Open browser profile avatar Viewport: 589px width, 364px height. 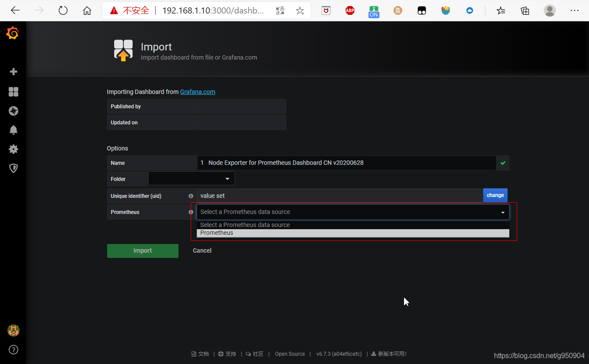click(550, 10)
